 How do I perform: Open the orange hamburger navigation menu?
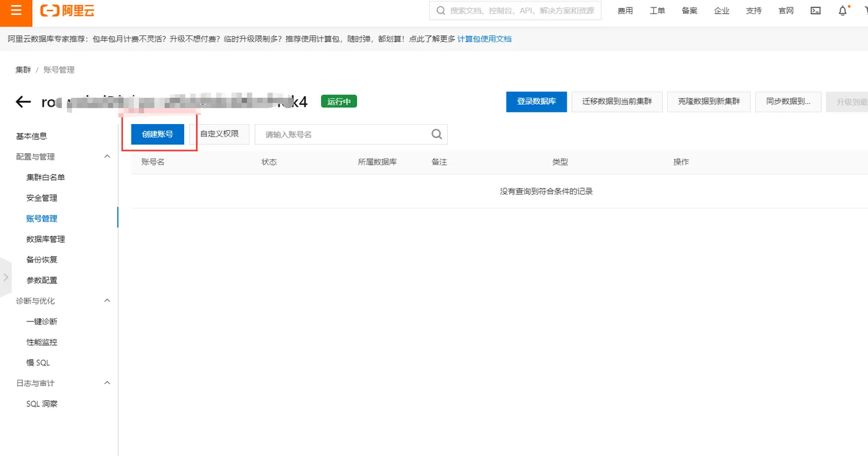tap(16, 11)
